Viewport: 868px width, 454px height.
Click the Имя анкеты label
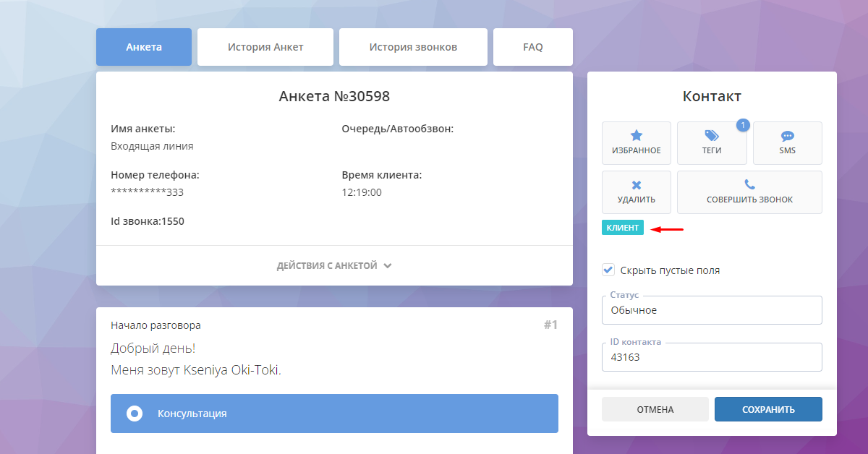[143, 129]
